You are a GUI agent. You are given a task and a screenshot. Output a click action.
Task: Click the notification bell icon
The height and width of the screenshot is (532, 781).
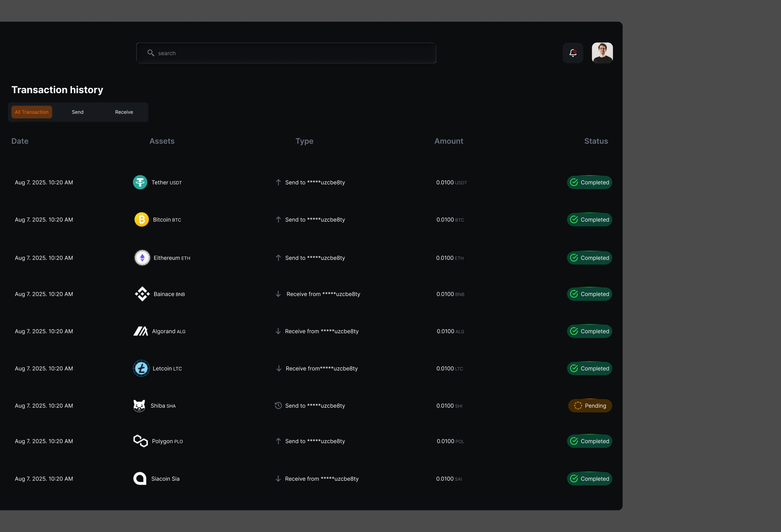573,53
